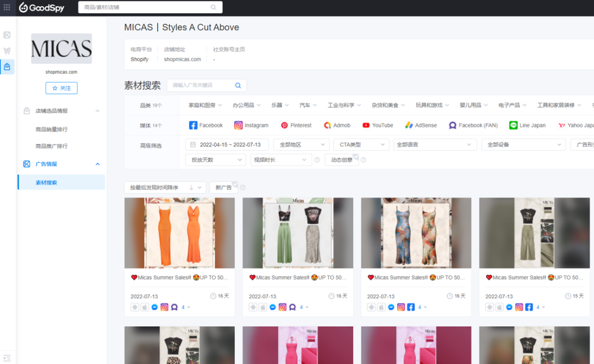Click the search icon beside 素材搜索 keyword field

click(x=238, y=85)
